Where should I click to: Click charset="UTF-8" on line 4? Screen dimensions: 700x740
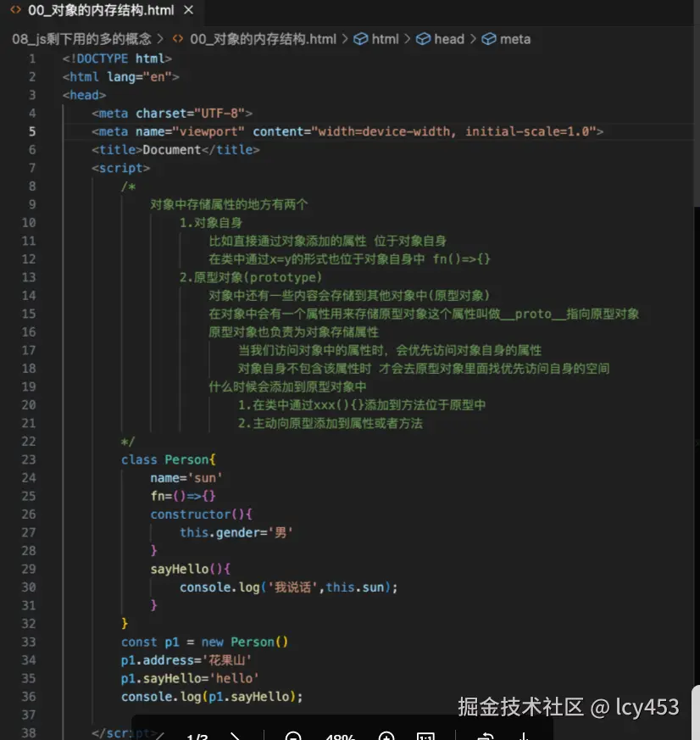click(190, 114)
